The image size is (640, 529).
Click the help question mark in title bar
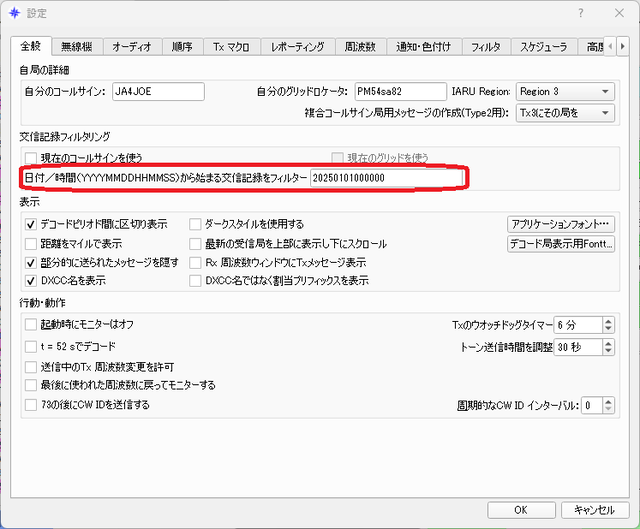pos(580,13)
